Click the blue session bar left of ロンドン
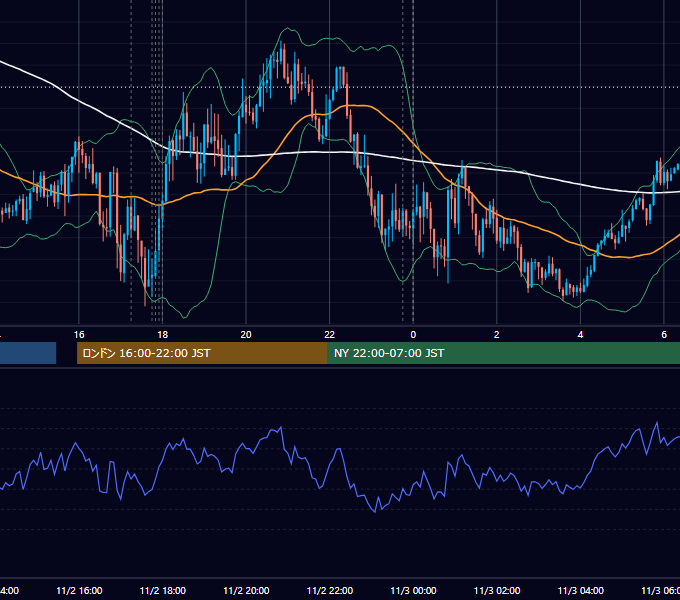 [28, 353]
